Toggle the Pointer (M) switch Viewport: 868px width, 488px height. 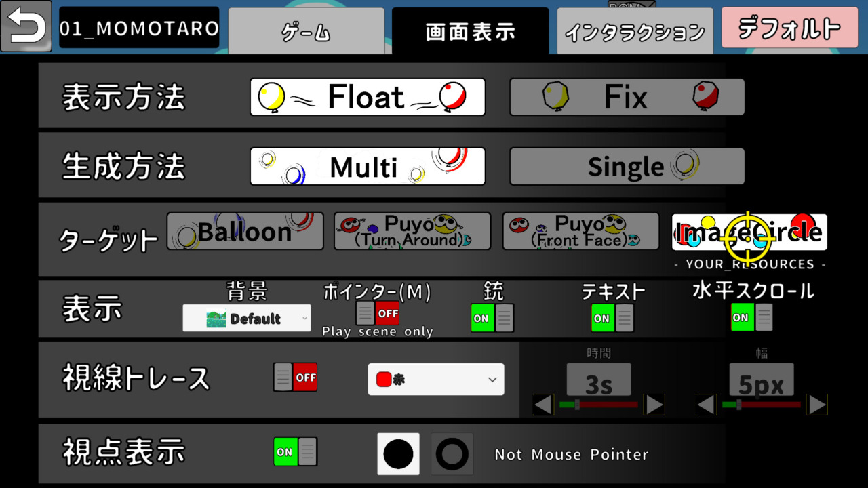(377, 313)
